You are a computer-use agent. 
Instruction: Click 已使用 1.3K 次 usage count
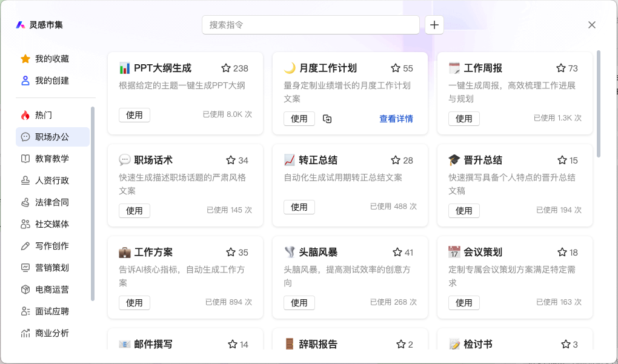557,118
